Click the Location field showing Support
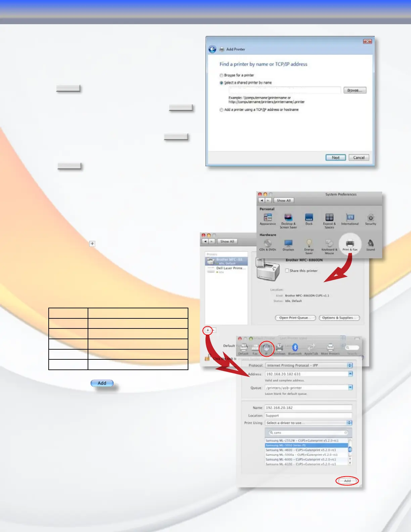Screen dimensions: 411x532 [308, 415]
